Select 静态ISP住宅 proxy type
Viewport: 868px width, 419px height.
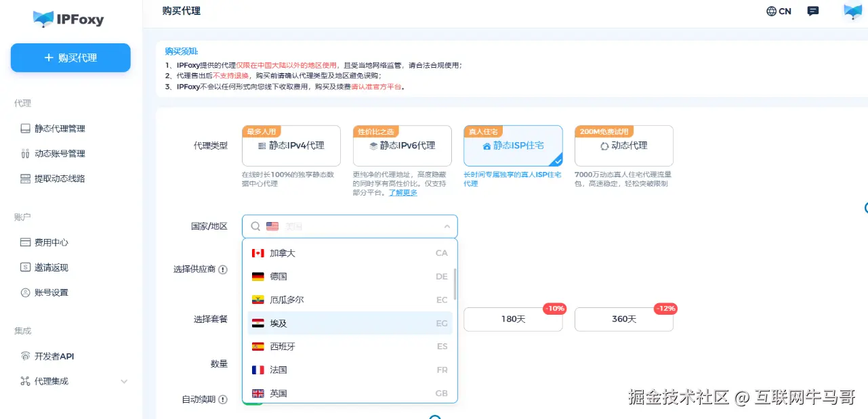pyautogui.click(x=513, y=146)
